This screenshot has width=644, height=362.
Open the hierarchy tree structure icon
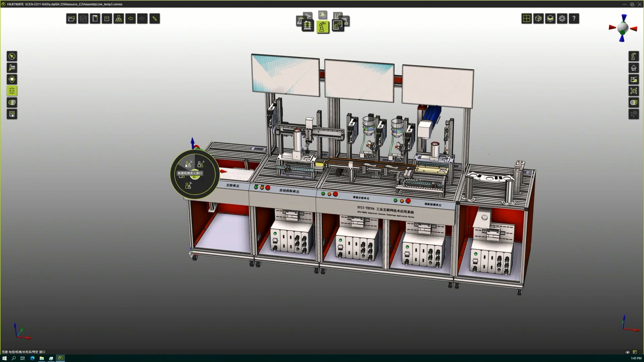[119, 19]
